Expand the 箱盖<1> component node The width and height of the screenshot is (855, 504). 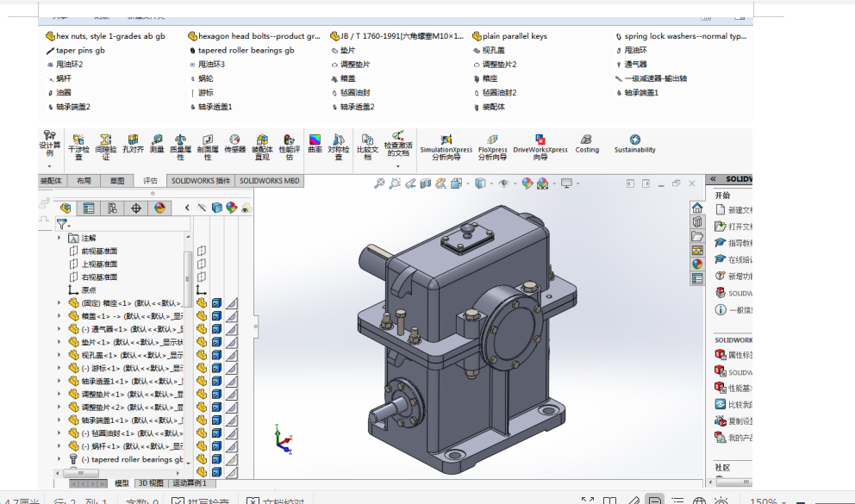[60, 316]
